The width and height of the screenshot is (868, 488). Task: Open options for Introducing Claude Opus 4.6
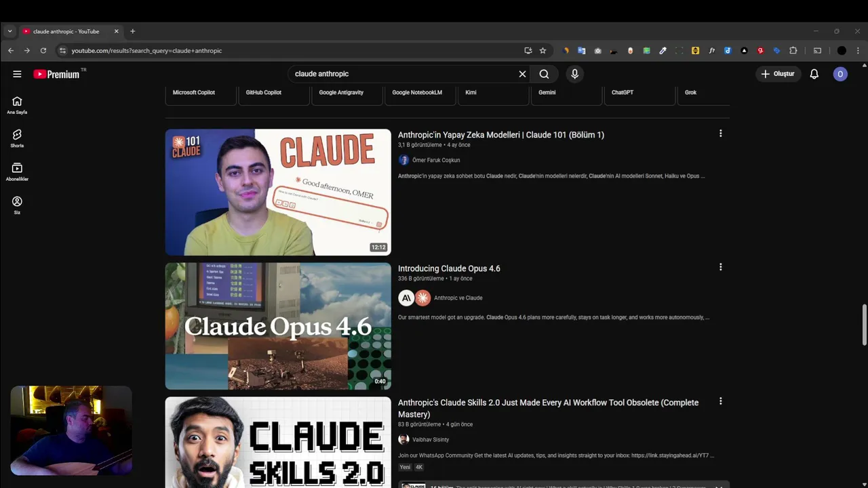click(720, 267)
